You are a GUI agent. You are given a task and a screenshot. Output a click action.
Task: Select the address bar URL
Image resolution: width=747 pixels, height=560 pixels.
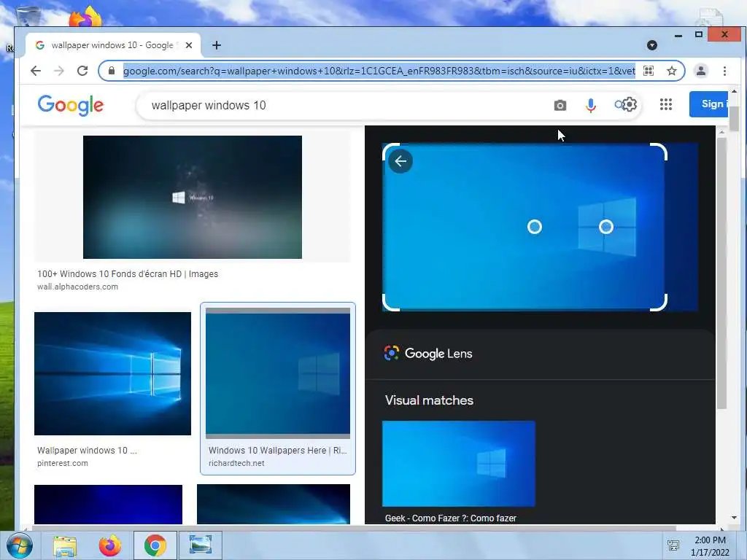point(379,71)
